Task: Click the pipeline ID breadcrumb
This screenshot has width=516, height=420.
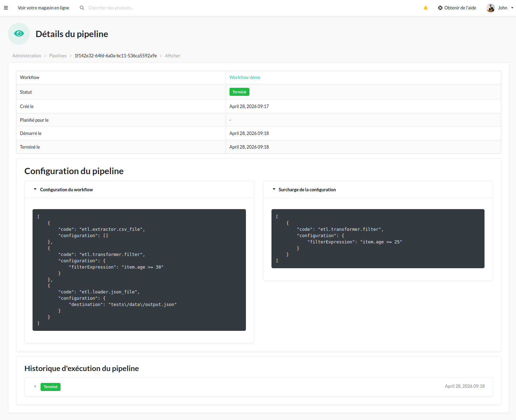Action: tap(115, 56)
